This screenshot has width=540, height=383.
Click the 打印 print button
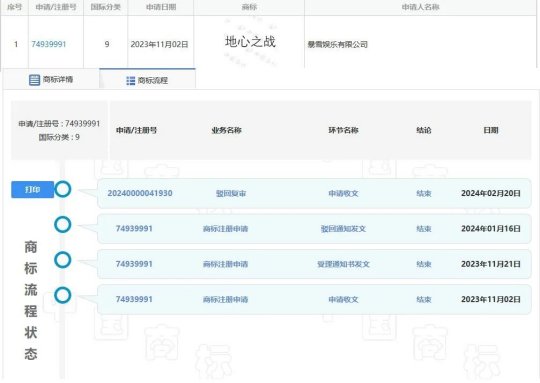[33, 189]
